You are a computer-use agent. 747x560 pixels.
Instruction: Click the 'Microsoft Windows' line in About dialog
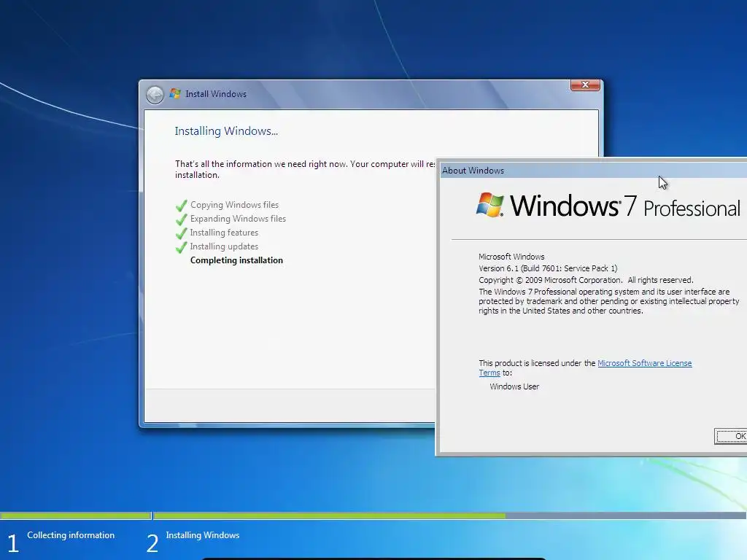click(x=511, y=257)
